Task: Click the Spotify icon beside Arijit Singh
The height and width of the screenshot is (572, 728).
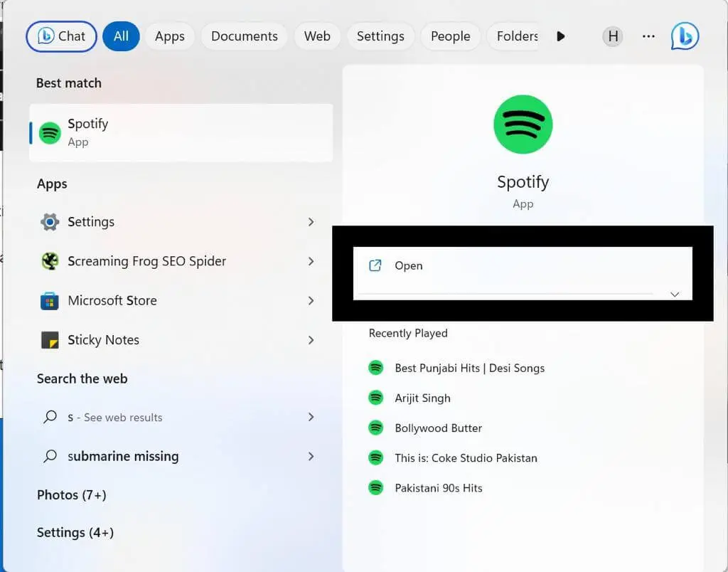Action: point(375,398)
